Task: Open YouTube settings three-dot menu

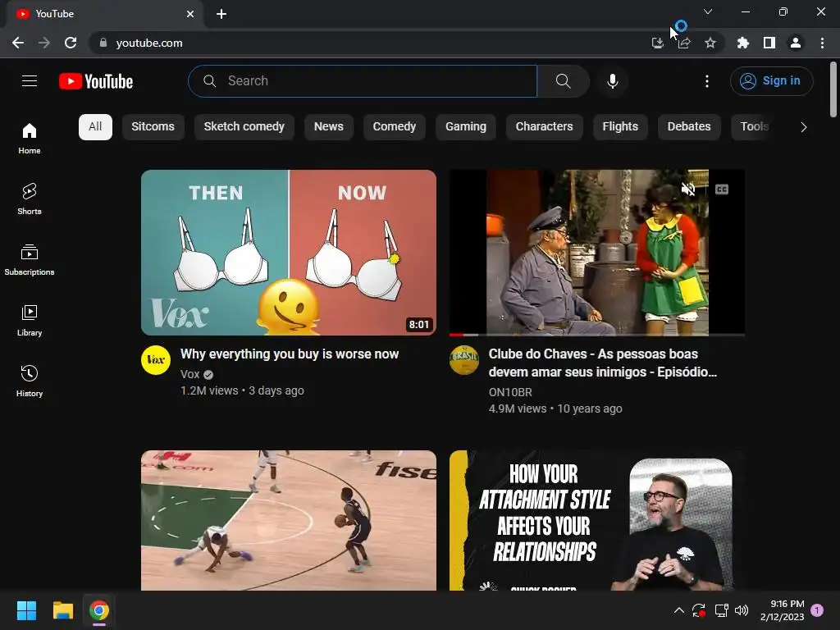Action: (x=707, y=81)
